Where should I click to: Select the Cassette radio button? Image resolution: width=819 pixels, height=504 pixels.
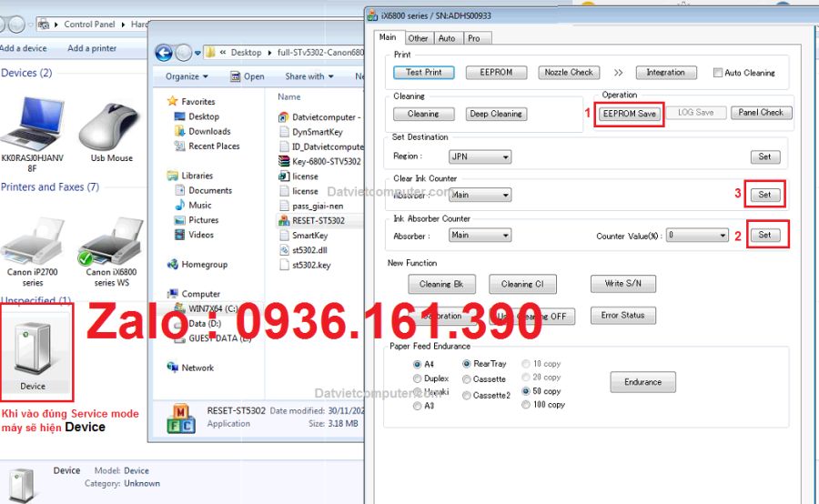click(467, 379)
